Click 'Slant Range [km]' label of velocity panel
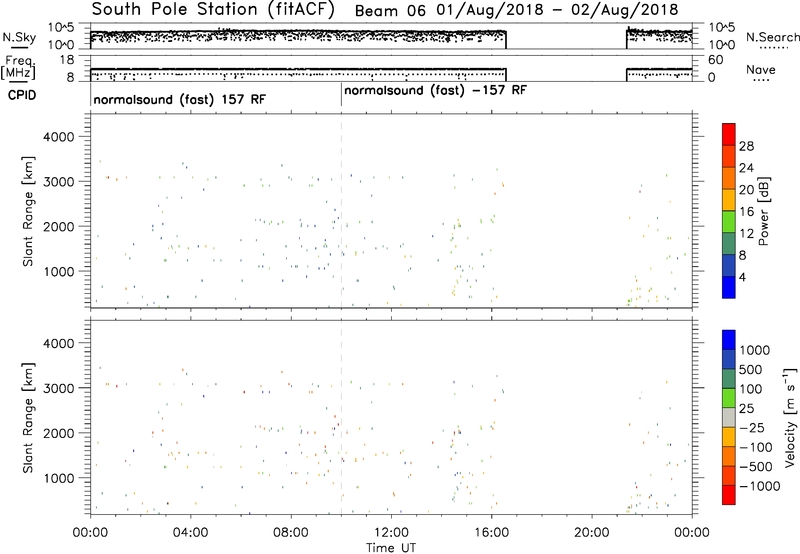 coord(28,417)
